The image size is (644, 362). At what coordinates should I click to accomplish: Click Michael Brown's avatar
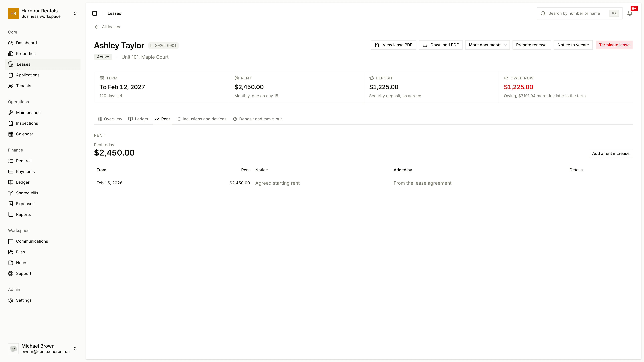tap(13, 349)
